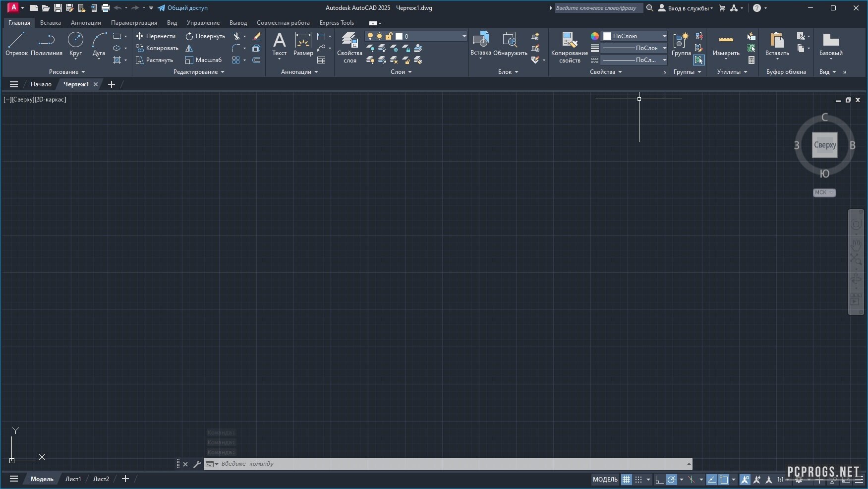Screen dimensions: 868x489
Task: Open the ПоСлою object color dropdown
Action: pos(635,36)
